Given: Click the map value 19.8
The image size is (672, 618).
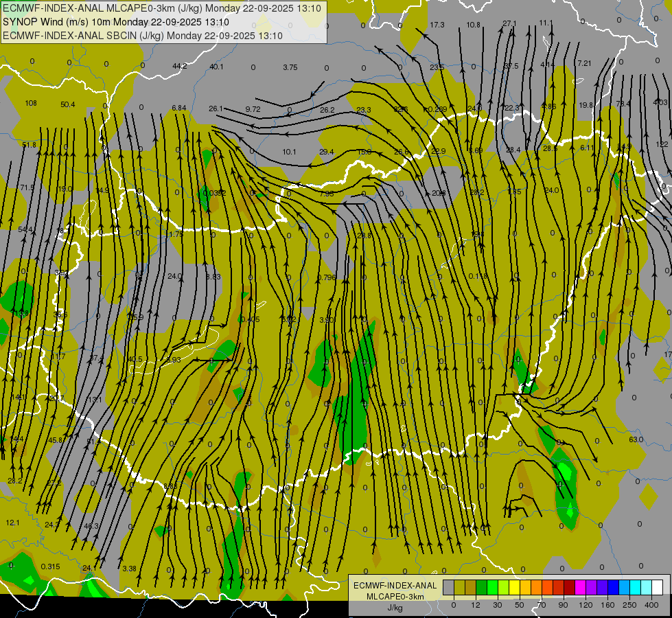Looking at the screenshot, I should (x=586, y=105).
